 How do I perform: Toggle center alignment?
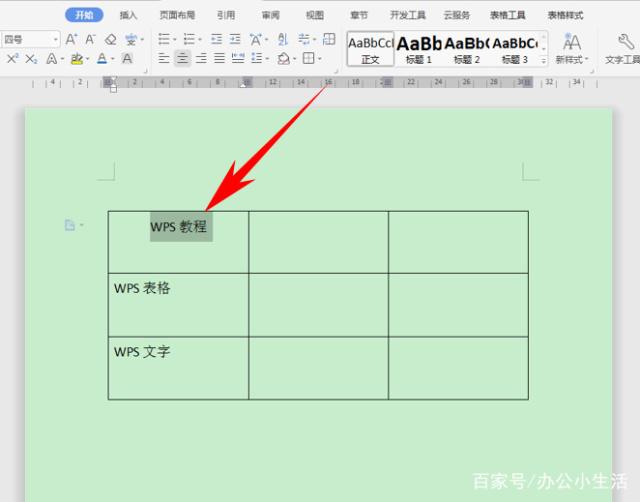[x=182, y=59]
